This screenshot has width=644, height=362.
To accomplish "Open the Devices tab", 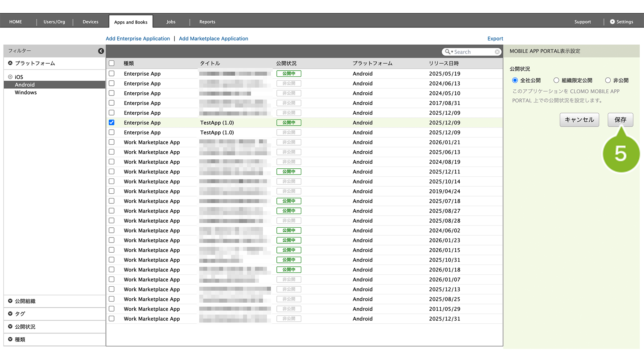I will click(x=90, y=22).
